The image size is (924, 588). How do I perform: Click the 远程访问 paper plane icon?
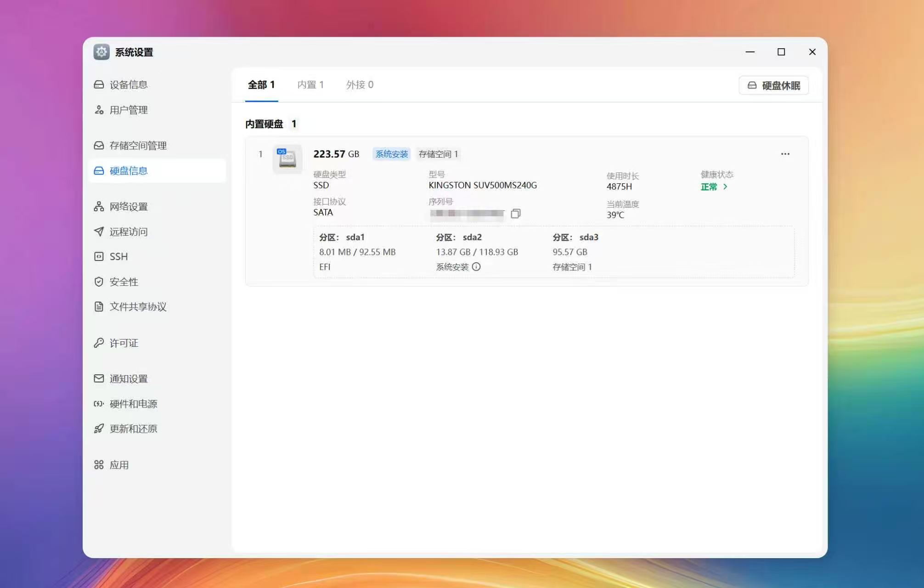pyautogui.click(x=99, y=232)
